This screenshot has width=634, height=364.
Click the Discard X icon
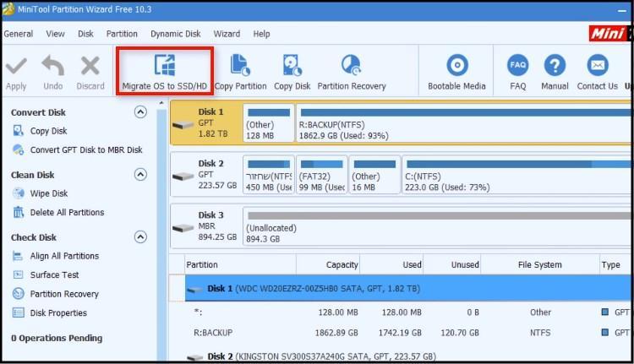click(90, 66)
